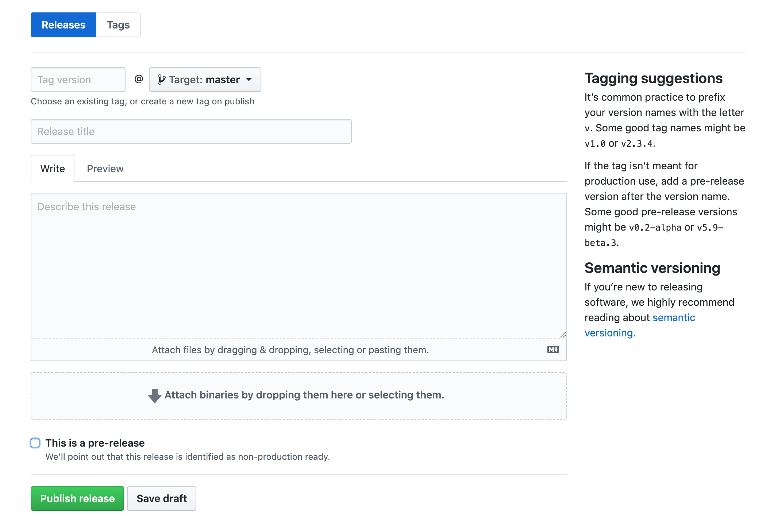Viewport: 770px width, 532px height.
Task: Click the tag version input field
Action: 77,79
